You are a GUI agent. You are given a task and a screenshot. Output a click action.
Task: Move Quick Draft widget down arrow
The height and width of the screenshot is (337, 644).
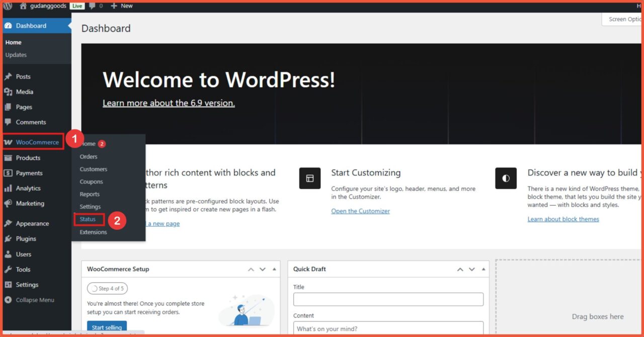pos(471,270)
